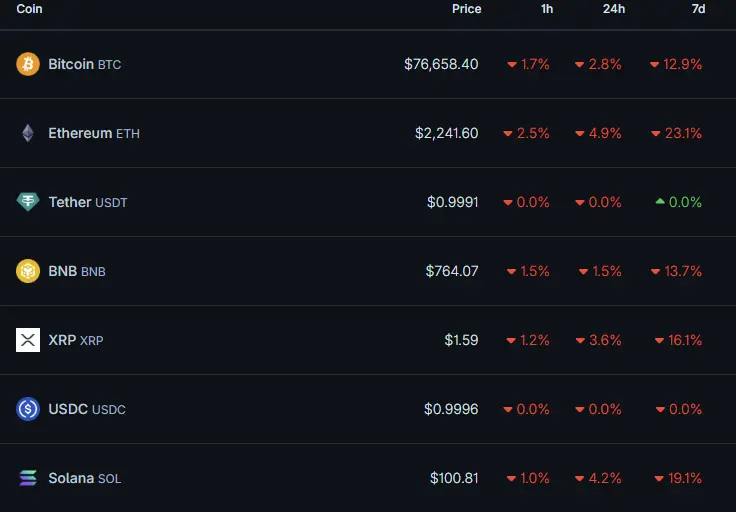Click the BNB price $764.07
The width and height of the screenshot is (736, 512).
452,271
